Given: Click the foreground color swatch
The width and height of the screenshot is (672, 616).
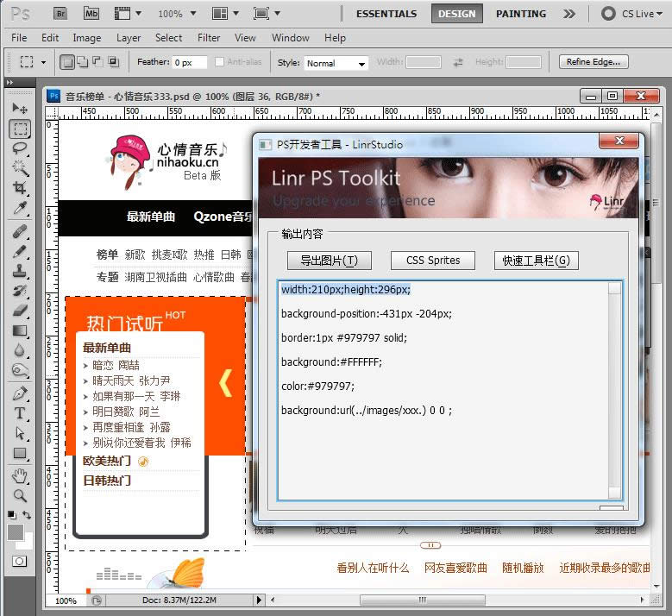Looking at the screenshot, I should pyautogui.click(x=15, y=532).
